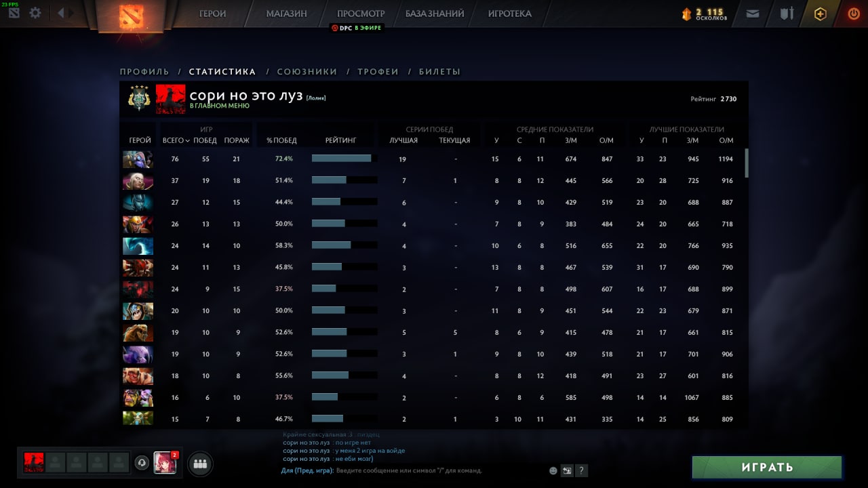
Task: Open the ИГРОТЕКА menu
Action: [x=510, y=14]
